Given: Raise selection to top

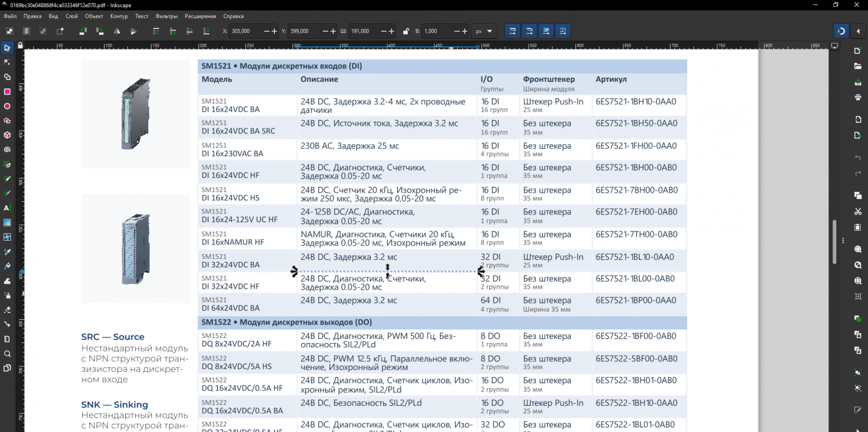Looking at the screenshot, I should (x=156, y=31).
